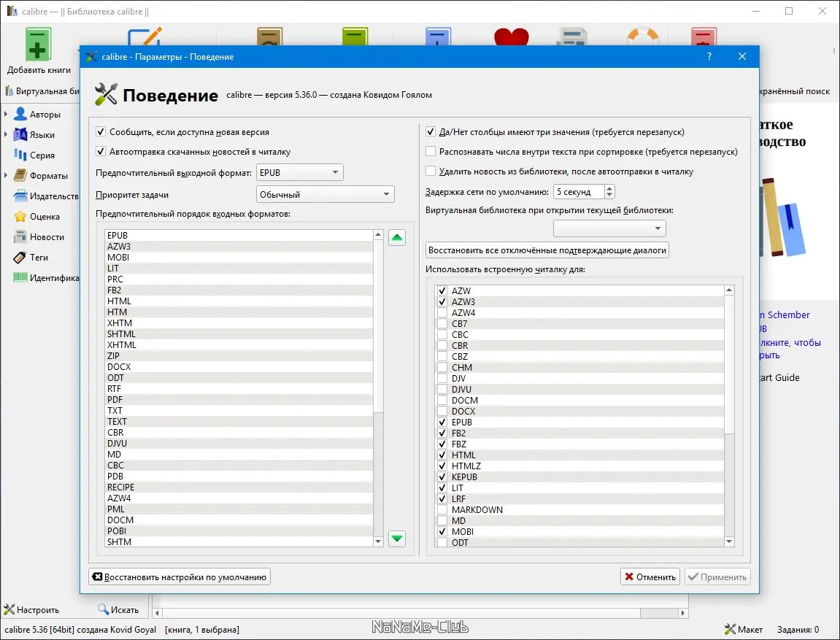Click Find magnifier in tag browser
Viewport: 840px width, 640px height.
117,609
